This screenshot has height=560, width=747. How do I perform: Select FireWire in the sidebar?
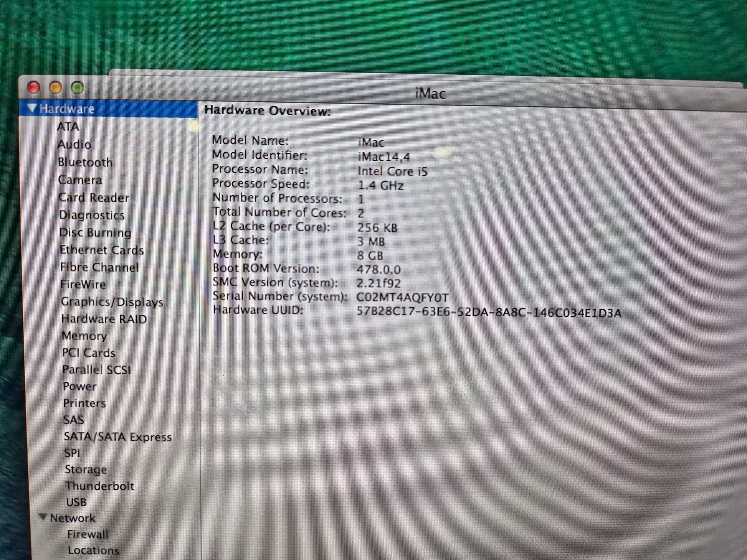83,285
